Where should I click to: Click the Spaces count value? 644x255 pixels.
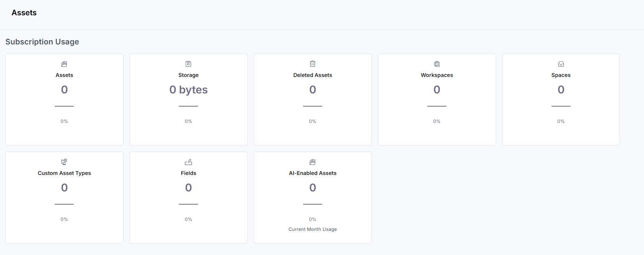(561, 90)
